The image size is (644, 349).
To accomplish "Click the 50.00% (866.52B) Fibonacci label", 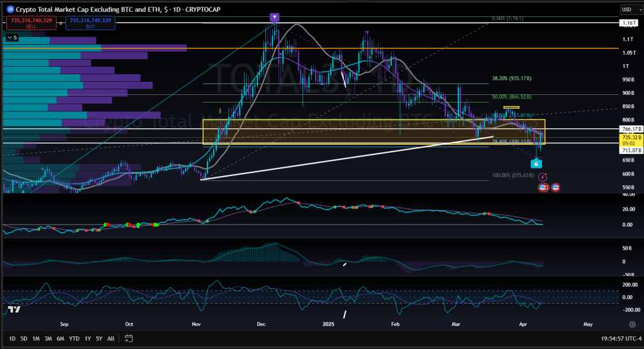I will coord(511,97).
